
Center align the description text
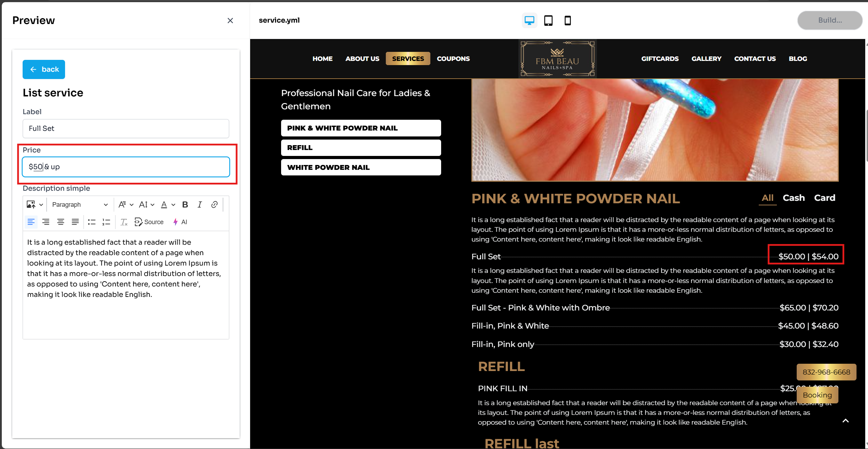pos(61,222)
